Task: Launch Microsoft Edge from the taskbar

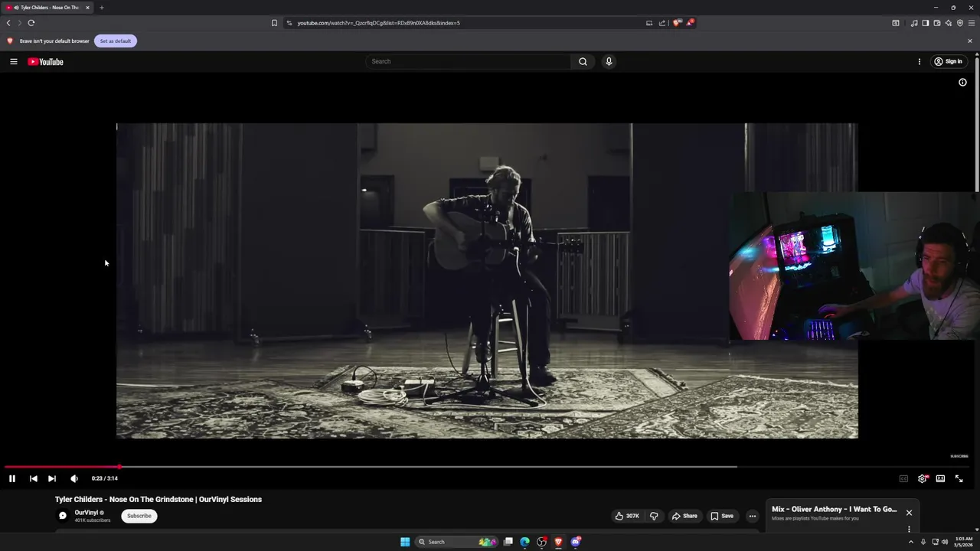Action: click(524, 542)
